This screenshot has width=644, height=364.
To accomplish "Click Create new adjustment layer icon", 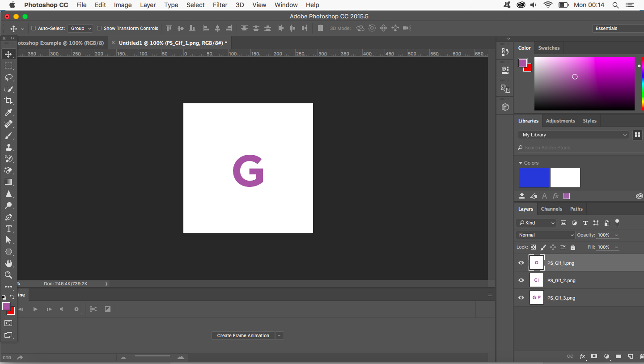I will pos(606,356).
